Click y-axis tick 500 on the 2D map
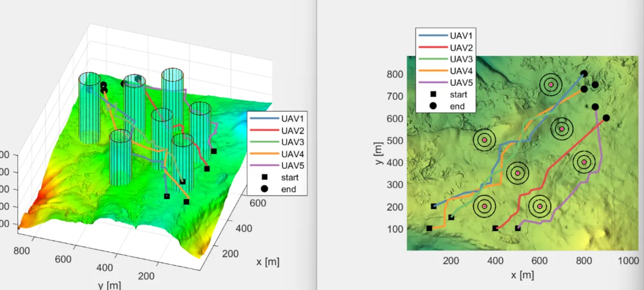 pos(395,141)
